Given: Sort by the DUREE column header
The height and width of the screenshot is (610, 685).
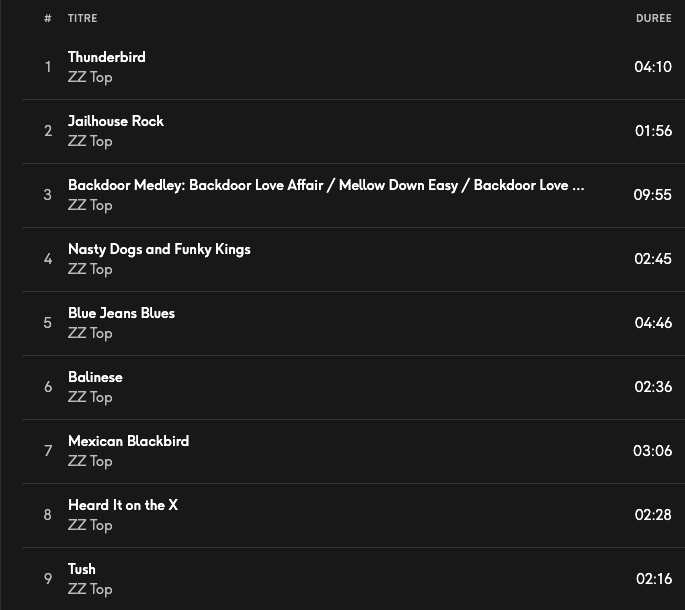Looking at the screenshot, I should click(x=653, y=18).
